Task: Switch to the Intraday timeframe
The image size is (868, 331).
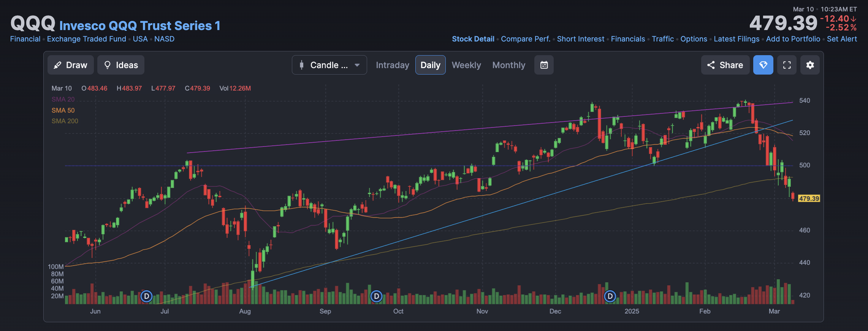Action: (393, 65)
